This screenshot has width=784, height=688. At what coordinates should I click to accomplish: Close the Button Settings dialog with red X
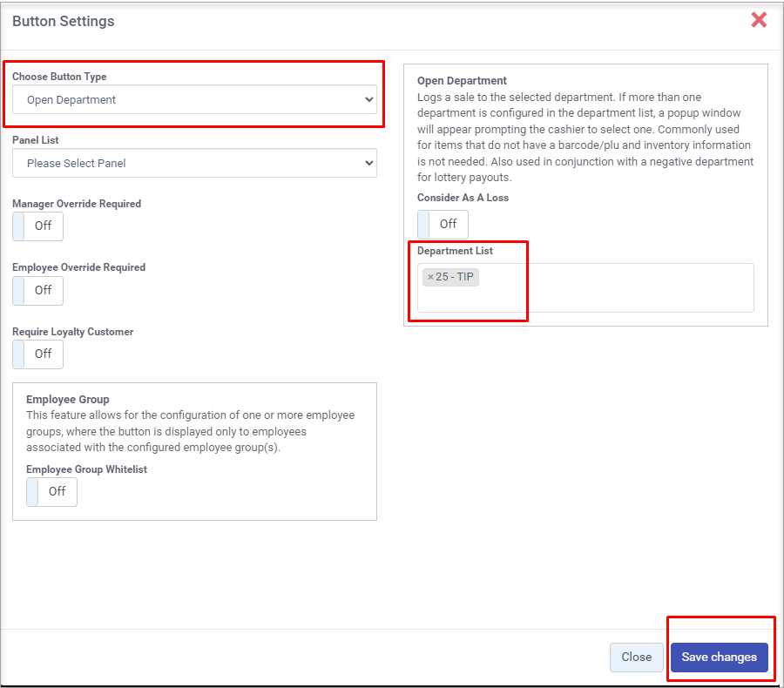coord(759,20)
